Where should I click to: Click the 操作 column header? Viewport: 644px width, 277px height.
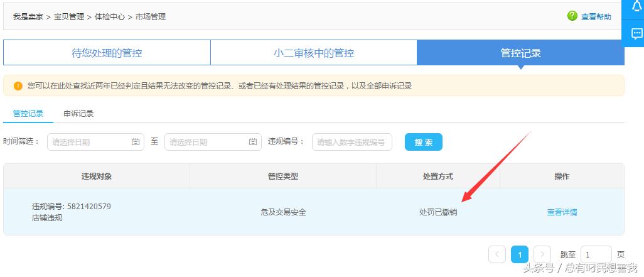coord(562,177)
